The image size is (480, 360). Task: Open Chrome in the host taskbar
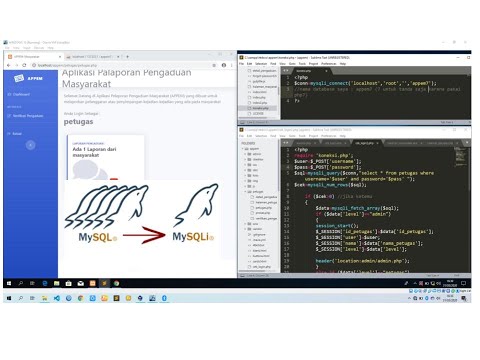(81, 298)
